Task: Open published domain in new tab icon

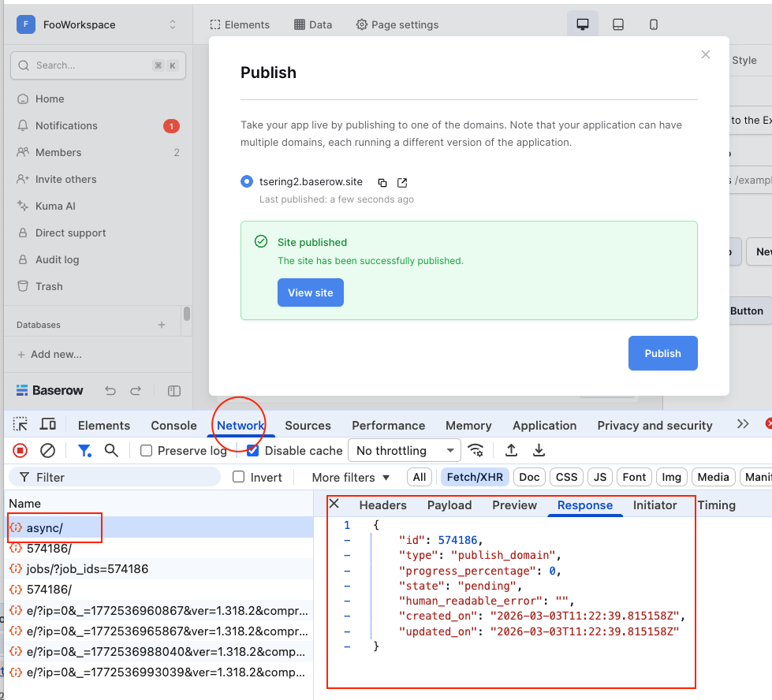Action: (402, 182)
